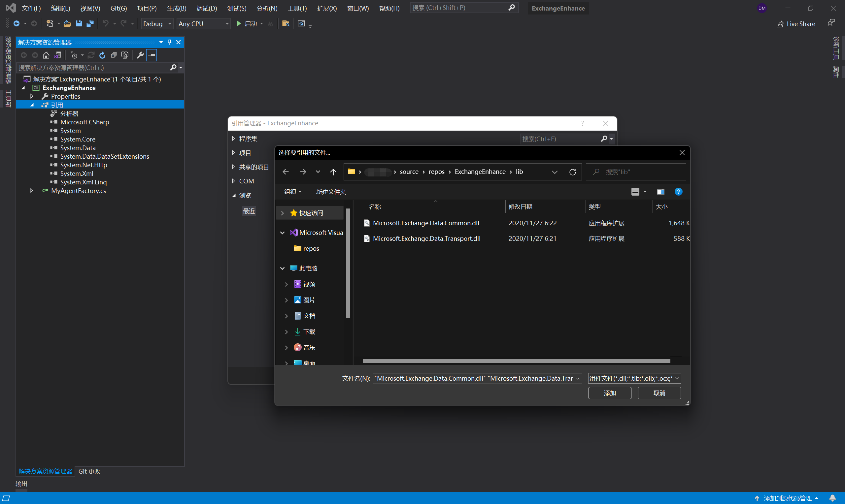Pin the Solution Explorer panel
Screen dimensions: 845x504
tap(170, 42)
